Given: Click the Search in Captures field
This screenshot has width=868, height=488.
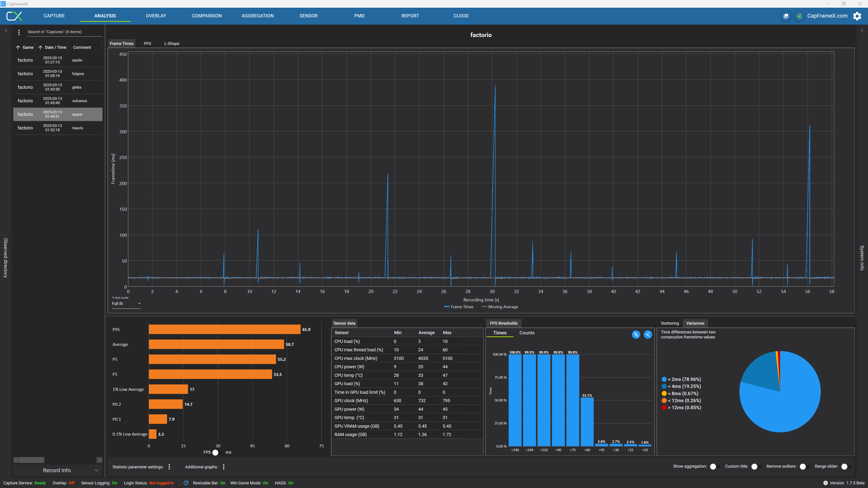Looking at the screenshot, I should [x=64, y=32].
